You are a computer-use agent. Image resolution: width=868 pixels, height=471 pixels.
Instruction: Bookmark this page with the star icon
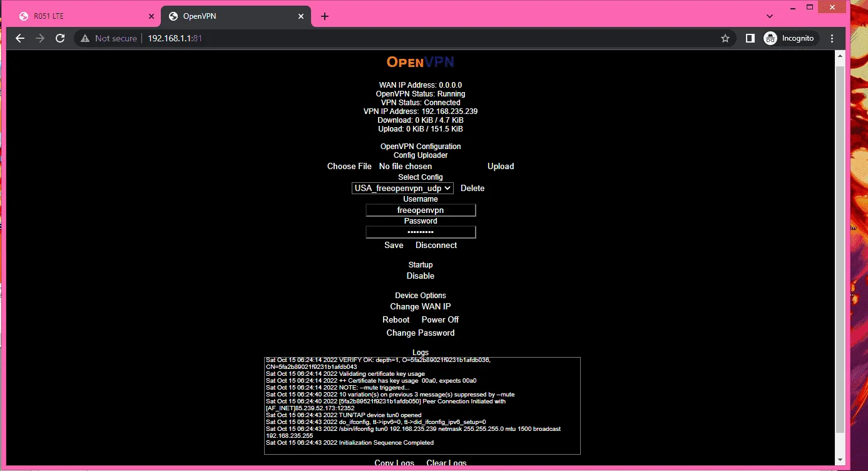click(725, 38)
